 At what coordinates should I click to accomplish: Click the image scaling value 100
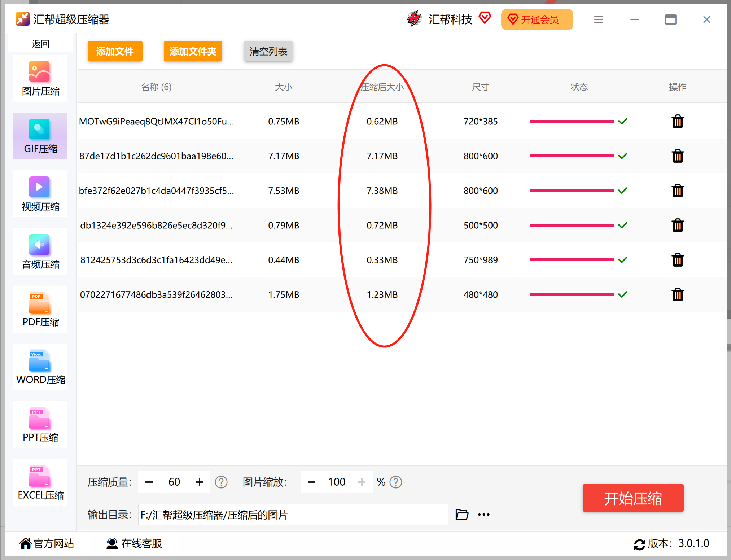(x=337, y=482)
